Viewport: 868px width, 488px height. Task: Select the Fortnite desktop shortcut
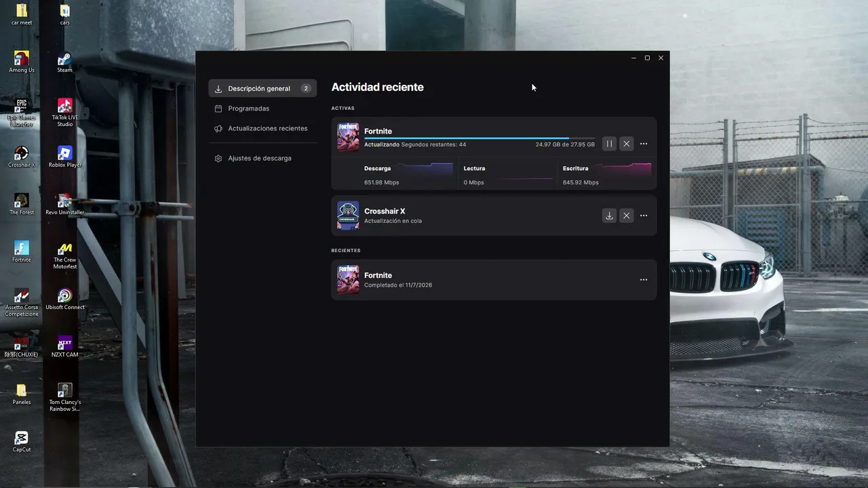[x=22, y=252]
